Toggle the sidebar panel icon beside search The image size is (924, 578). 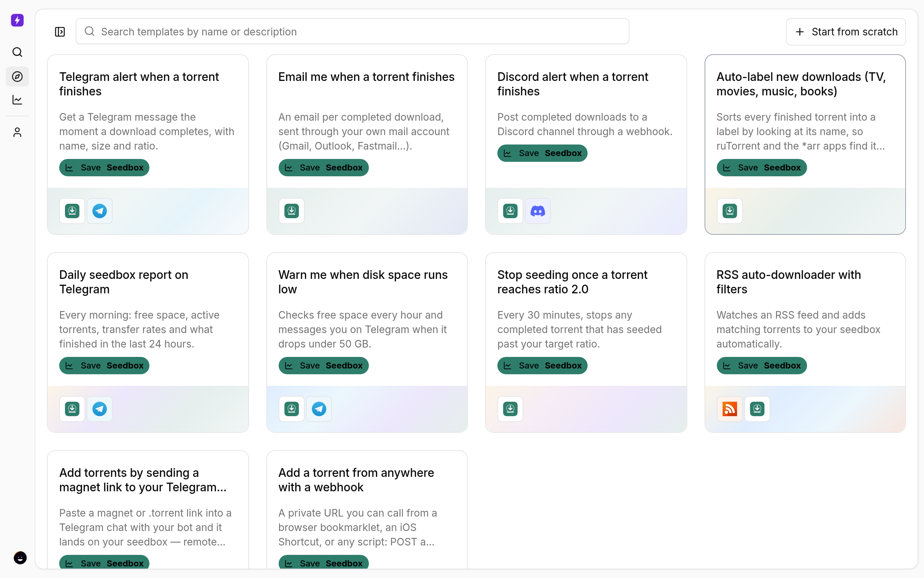[x=60, y=32]
